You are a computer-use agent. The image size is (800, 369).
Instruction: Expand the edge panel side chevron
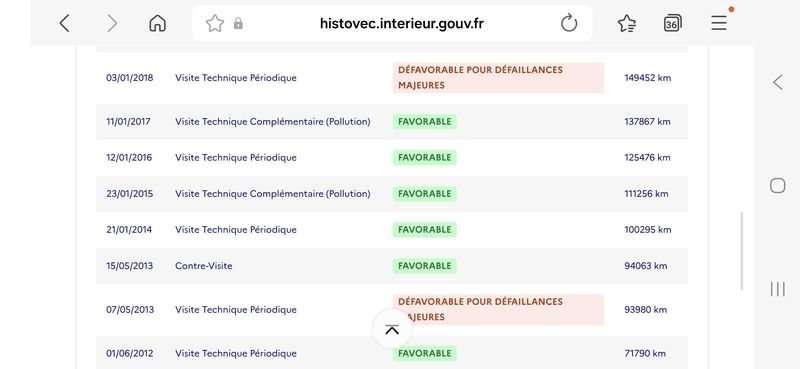coord(778,82)
